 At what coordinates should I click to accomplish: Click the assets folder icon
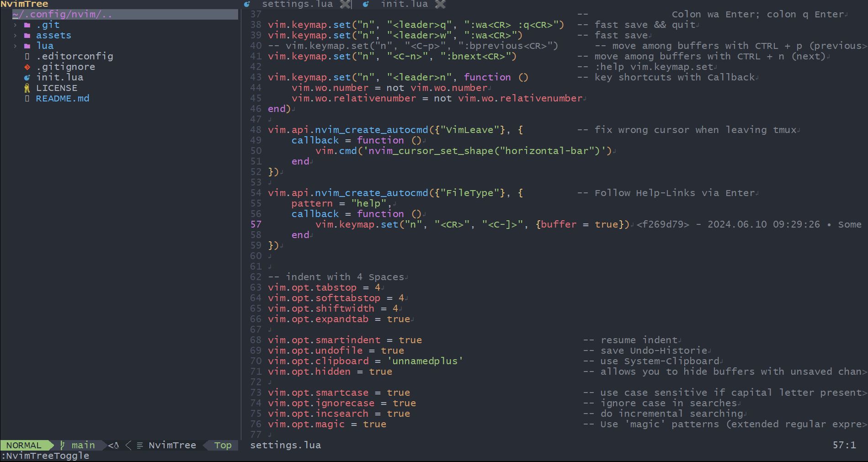tap(27, 36)
